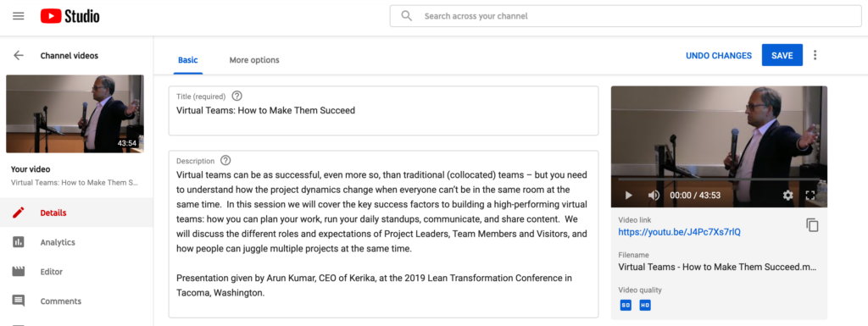Go back using Channel videos arrow

coord(19,55)
